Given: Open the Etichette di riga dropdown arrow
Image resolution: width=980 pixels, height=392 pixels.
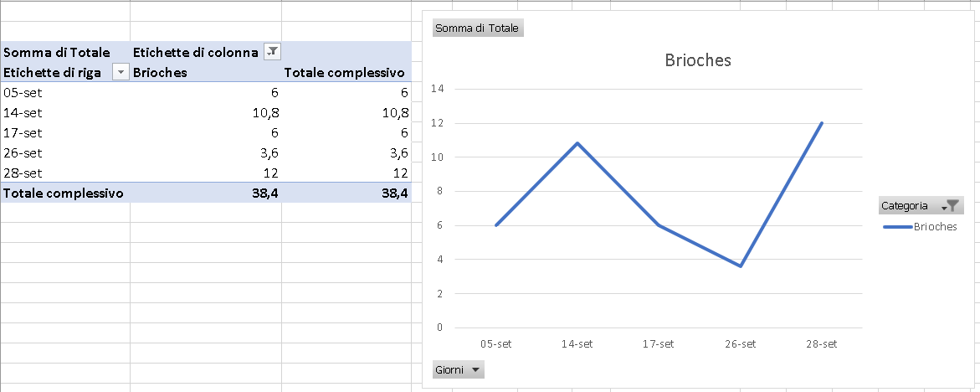Looking at the screenshot, I should click(121, 73).
